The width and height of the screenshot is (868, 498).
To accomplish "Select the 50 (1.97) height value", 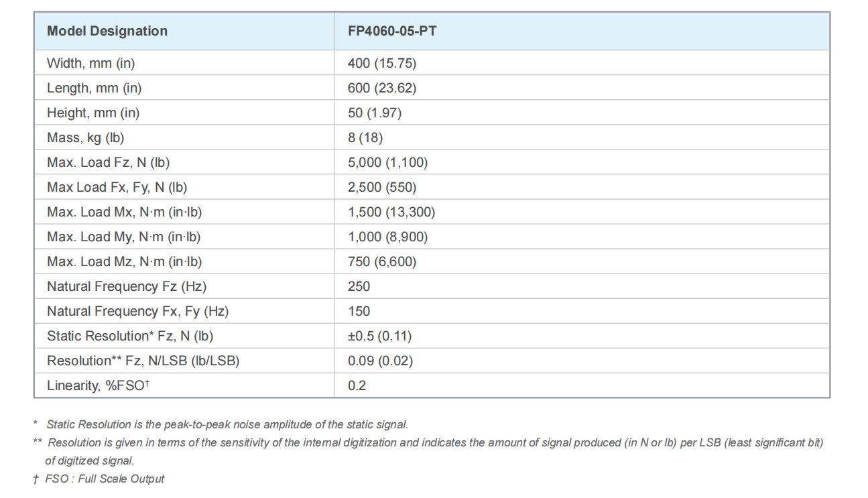I will (x=375, y=113).
